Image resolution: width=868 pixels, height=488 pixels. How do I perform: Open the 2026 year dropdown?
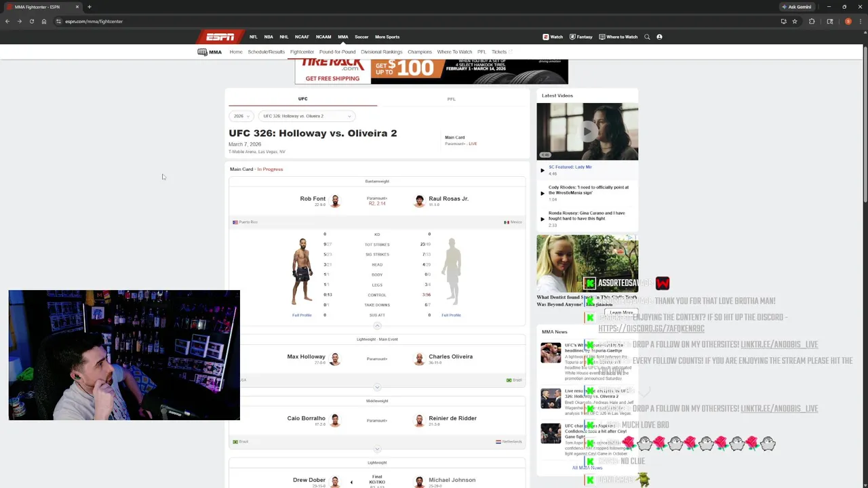click(x=241, y=116)
